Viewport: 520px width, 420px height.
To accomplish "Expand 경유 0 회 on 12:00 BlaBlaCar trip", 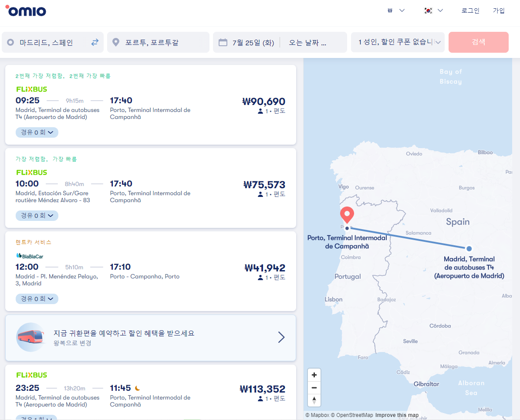I will coord(37,299).
